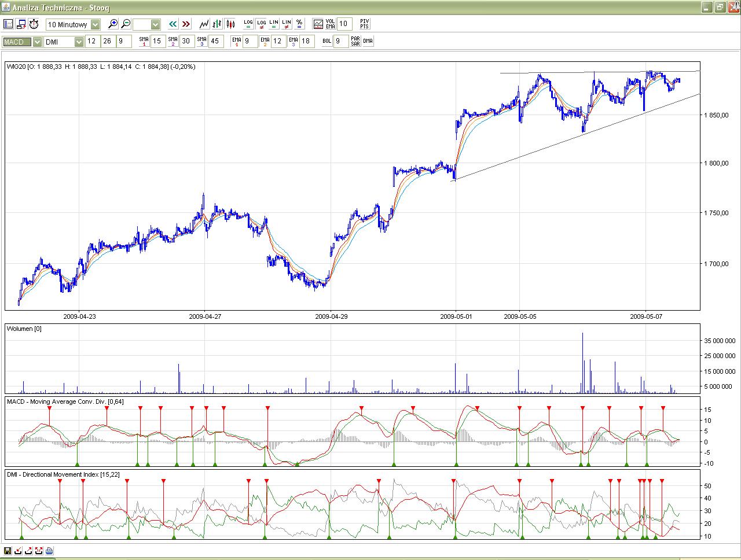Viewport: 741px width, 560px height.
Task: Toggle PIV PTS pivot points
Action: 364,24
